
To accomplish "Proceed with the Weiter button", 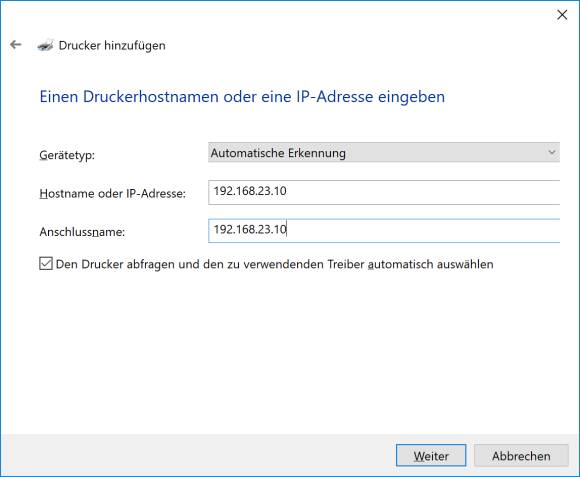I will tap(431, 456).
